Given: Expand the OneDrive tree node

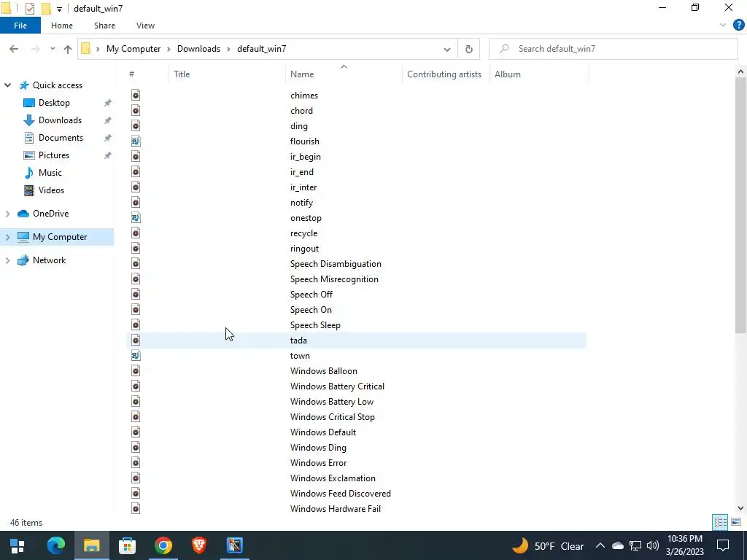Looking at the screenshot, I should pos(7,214).
